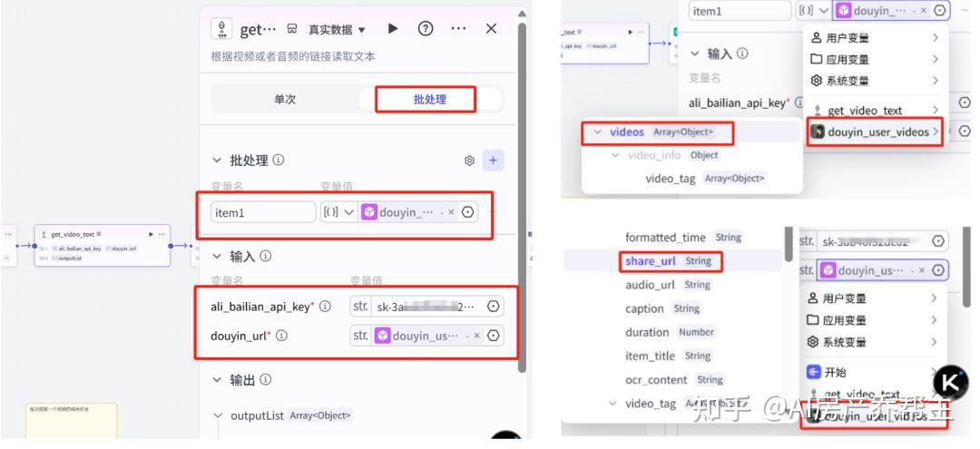This screenshot has height=449, width=980.
Task: Clear the douyin_us value in the douyin_url row
Action: click(x=477, y=336)
